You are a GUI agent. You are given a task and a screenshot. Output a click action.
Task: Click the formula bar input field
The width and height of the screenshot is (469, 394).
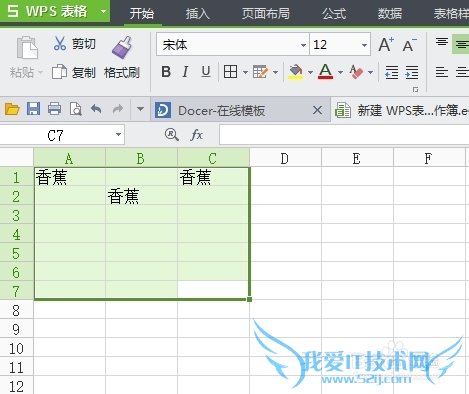(344, 135)
